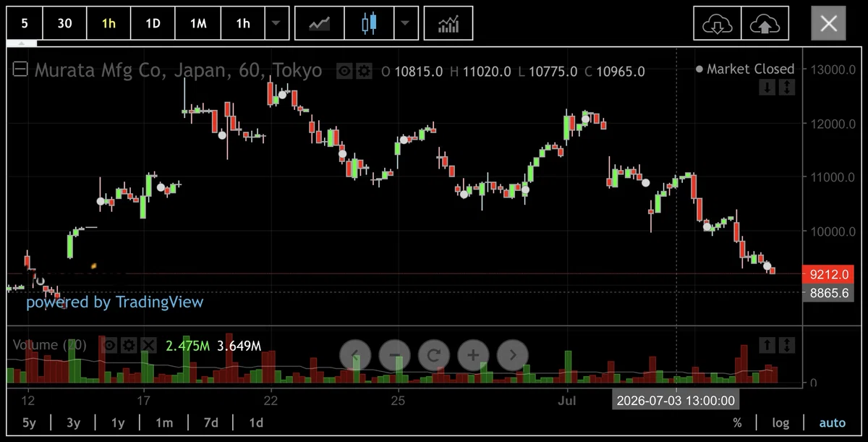Click the 13000.0 price axis label
868x442 pixels.
click(833, 69)
